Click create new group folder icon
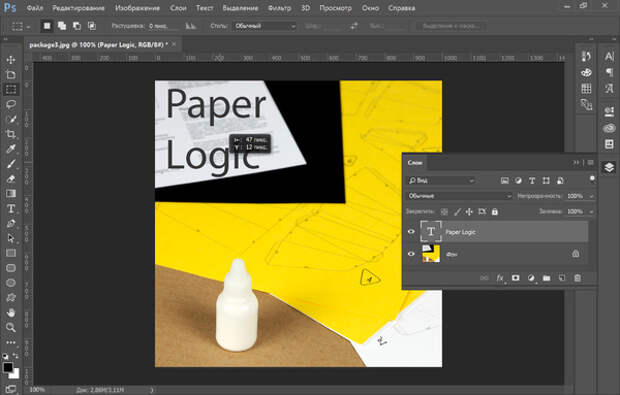 click(x=546, y=278)
